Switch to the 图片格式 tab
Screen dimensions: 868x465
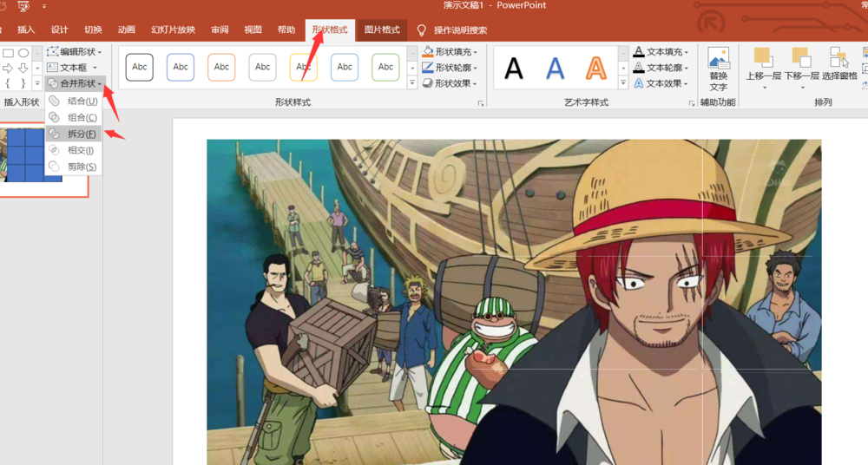(x=382, y=29)
